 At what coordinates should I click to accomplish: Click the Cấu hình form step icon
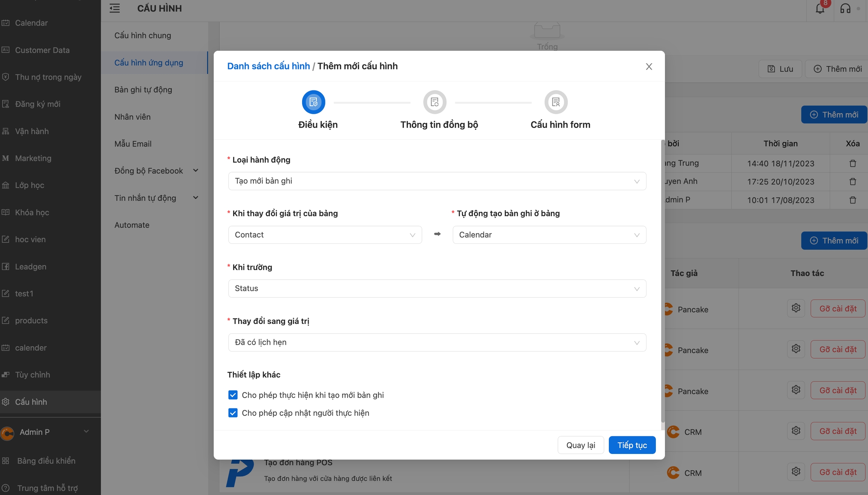[x=556, y=102]
